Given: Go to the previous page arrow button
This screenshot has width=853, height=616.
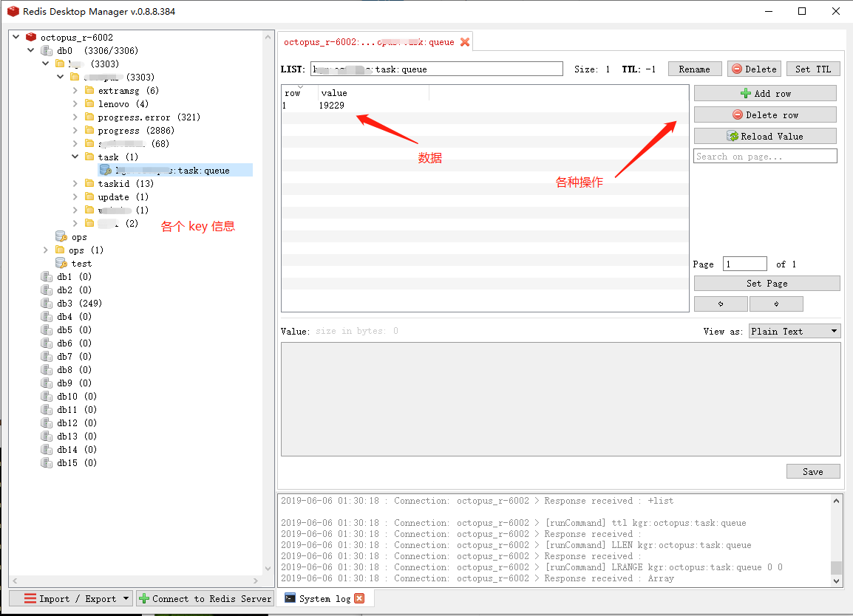Looking at the screenshot, I should coord(721,304).
